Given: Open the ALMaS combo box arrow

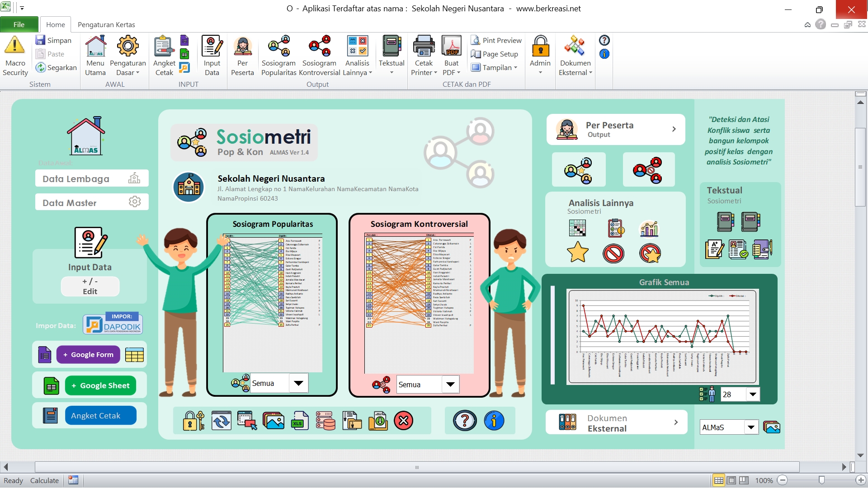Looking at the screenshot, I should coord(751,427).
